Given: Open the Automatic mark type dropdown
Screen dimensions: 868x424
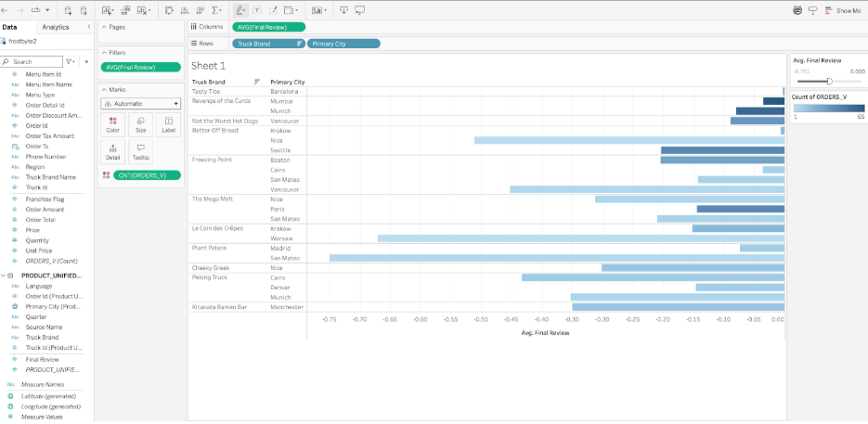Looking at the screenshot, I should click(x=140, y=104).
